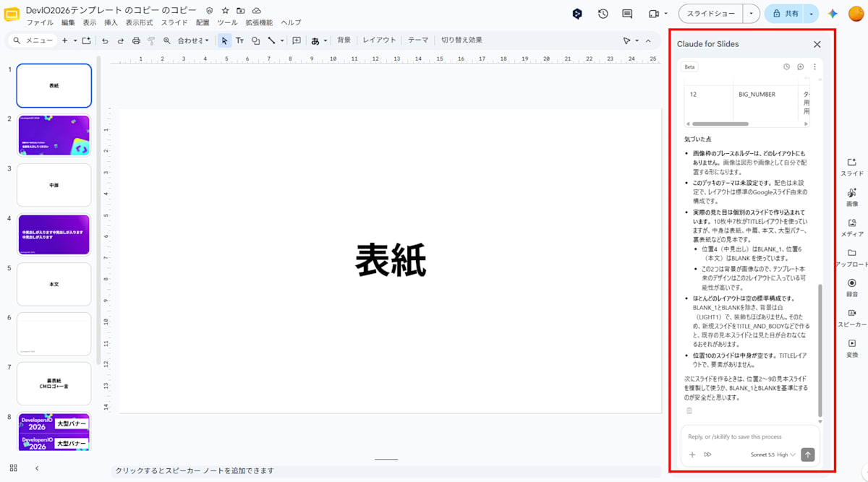Start a new chat in Claude panel
The width and height of the screenshot is (868, 482).
pos(801,66)
